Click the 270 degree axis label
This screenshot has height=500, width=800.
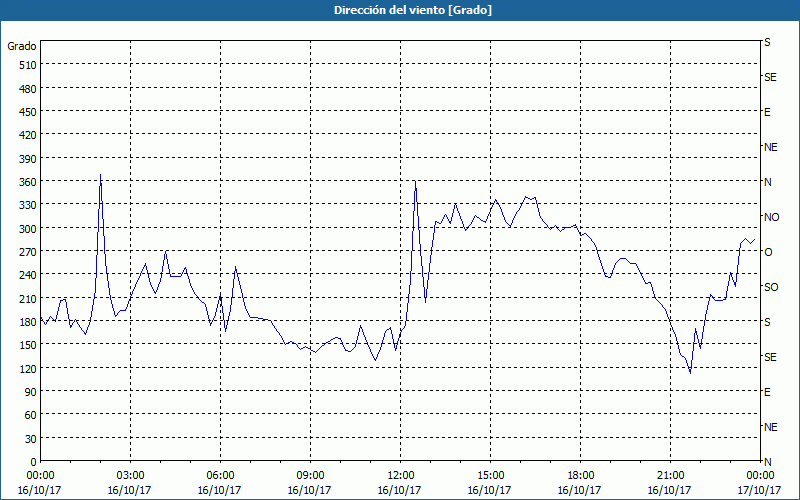click(28, 252)
